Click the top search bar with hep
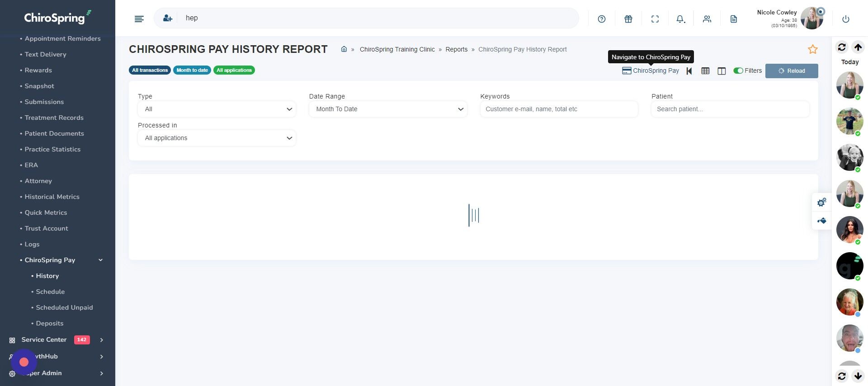Image resolution: width=868 pixels, height=386 pixels. 366,18
